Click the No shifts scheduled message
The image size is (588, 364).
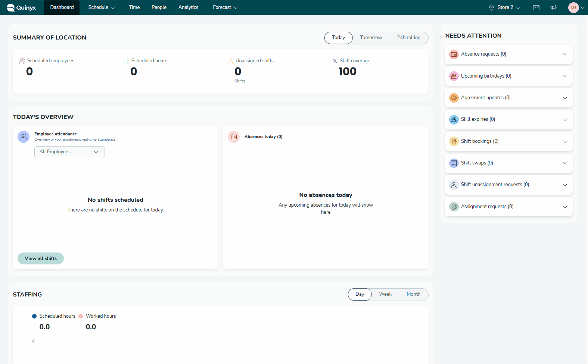pos(116,200)
